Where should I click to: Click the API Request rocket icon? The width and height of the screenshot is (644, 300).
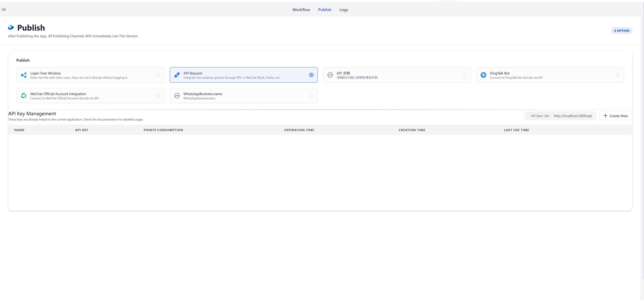tap(177, 75)
